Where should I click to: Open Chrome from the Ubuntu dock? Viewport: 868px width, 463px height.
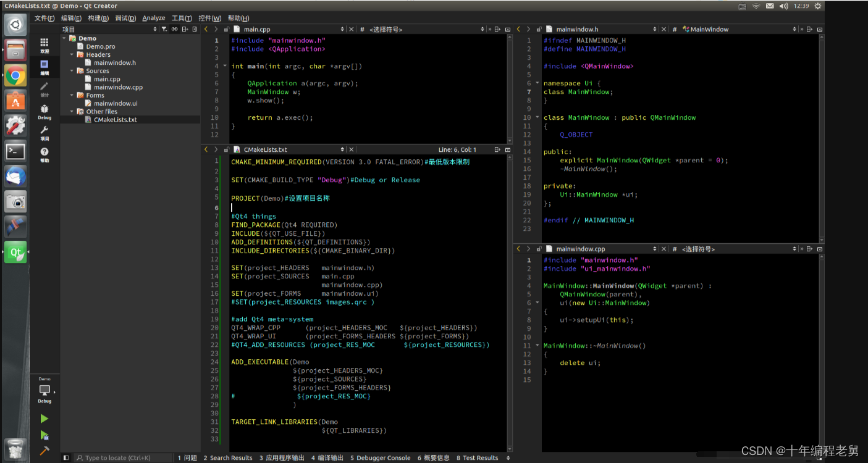click(x=15, y=76)
